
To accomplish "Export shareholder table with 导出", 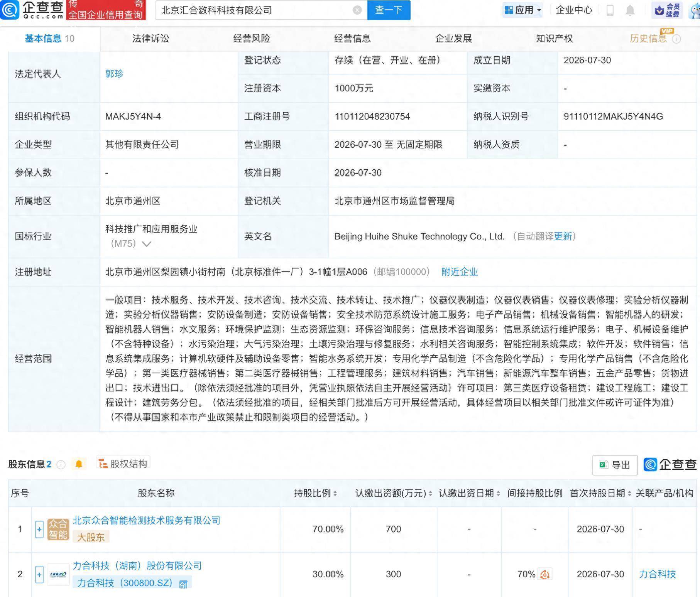I will click(x=615, y=465).
